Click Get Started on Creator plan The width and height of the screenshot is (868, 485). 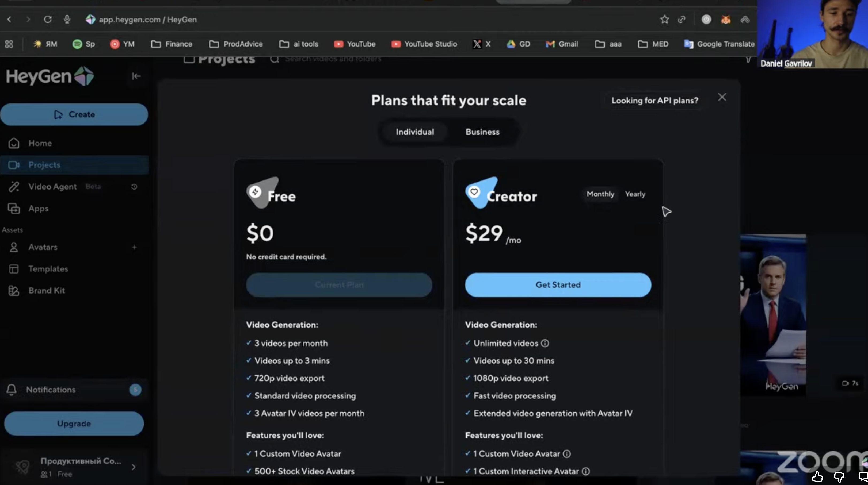[558, 285]
